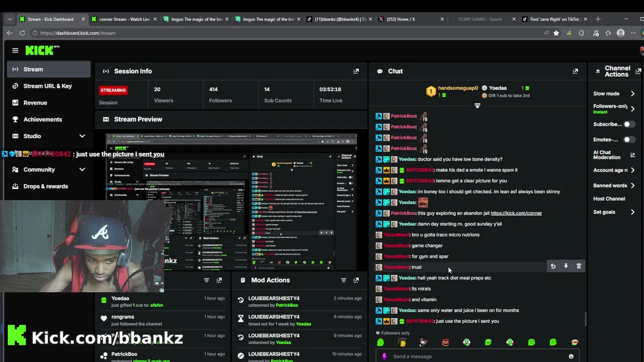This screenshot has width=644, height=362.
Task: Open Achievements in the sidebar
Action: (x=49, y=119)
